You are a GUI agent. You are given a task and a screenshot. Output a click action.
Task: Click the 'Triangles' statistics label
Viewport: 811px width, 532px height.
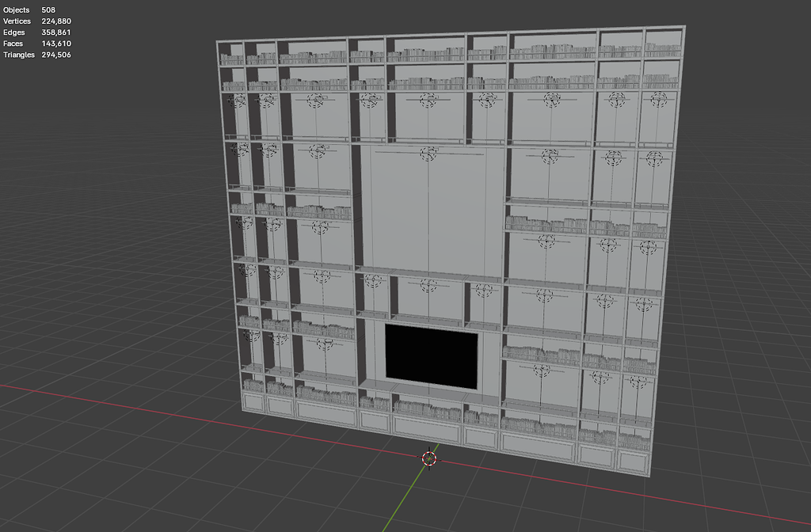(x=19, y=55)
